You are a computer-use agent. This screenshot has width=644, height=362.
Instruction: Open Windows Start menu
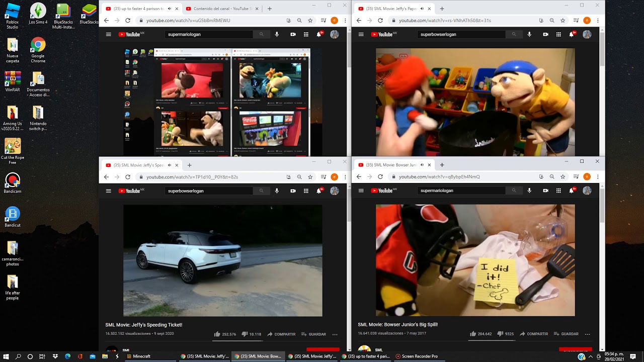tap(6, 356)
